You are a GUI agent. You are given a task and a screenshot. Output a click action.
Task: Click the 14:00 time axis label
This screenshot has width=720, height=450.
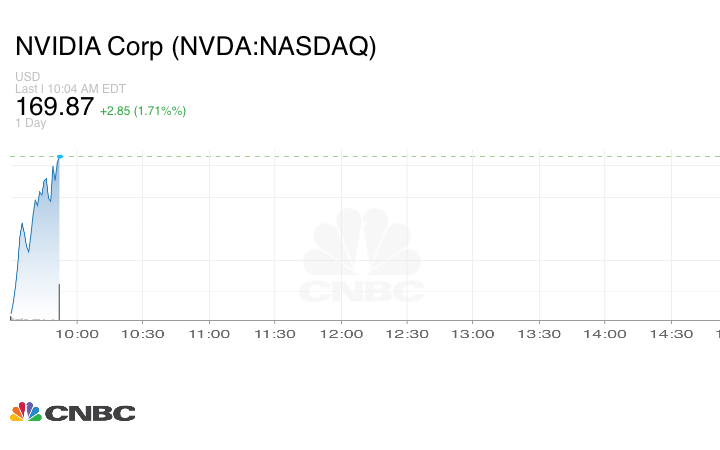pos(605,334)
